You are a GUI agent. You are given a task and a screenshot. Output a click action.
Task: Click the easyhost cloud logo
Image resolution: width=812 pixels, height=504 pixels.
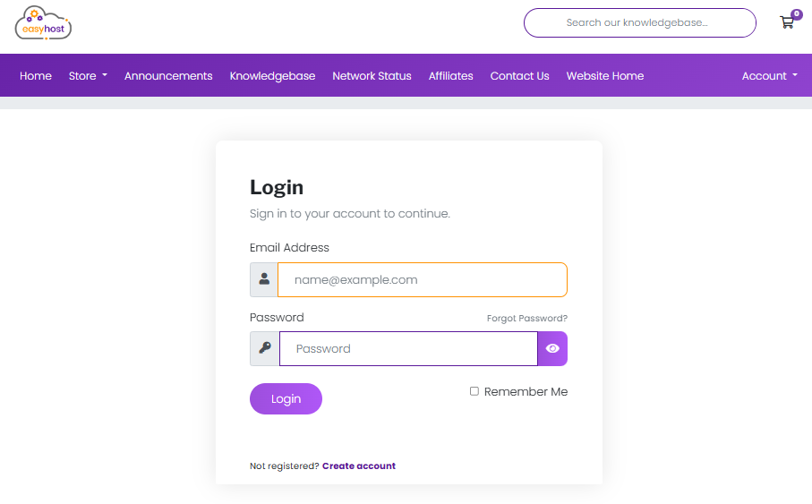click(x=43, y=23)
